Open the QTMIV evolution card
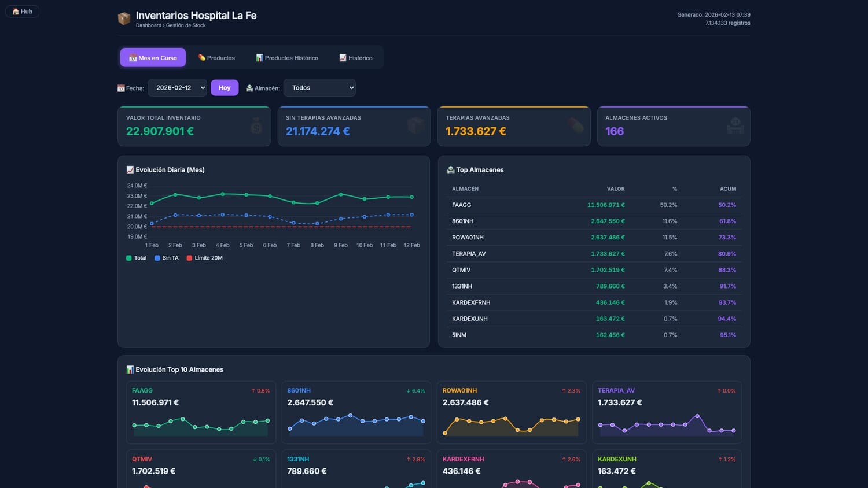Screen dimensions: 868x488 point(201,469)
